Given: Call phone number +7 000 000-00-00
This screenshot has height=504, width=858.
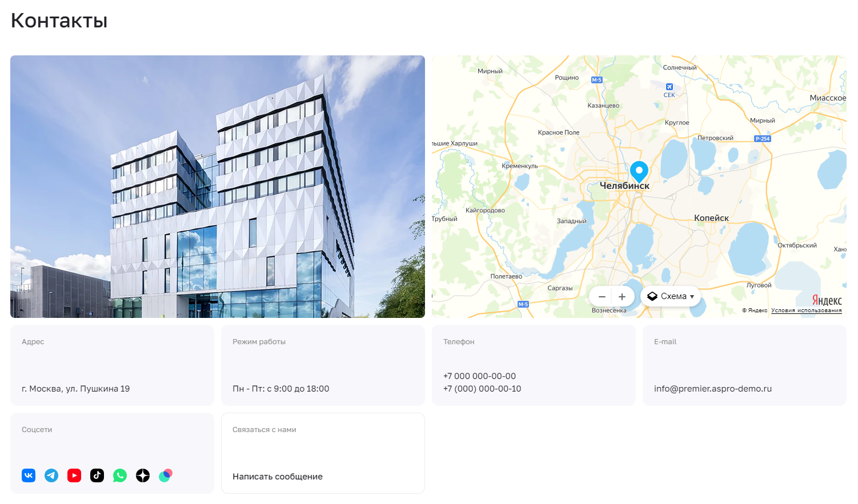Looking at the screenshot, I should 479,376.
